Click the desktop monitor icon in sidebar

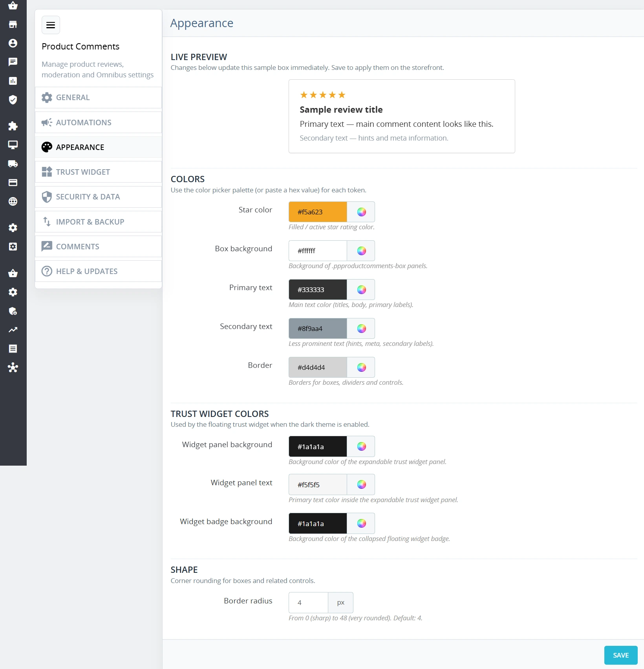click(x=13, y=145)
